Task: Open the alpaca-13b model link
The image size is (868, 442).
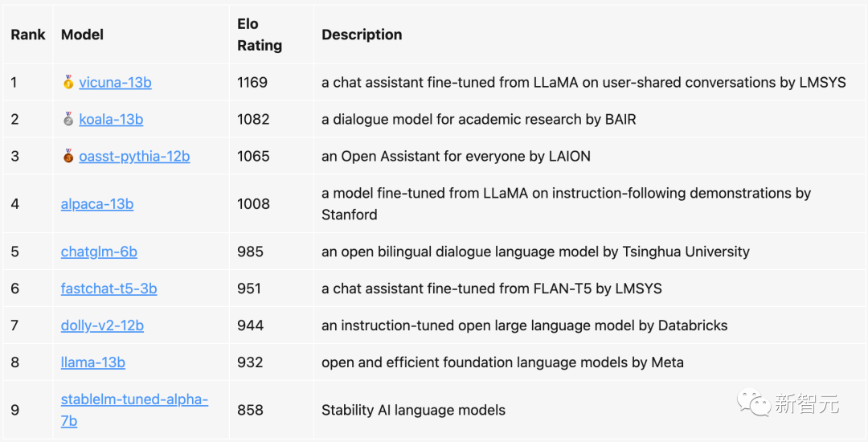Action: [x=97, y=203]
